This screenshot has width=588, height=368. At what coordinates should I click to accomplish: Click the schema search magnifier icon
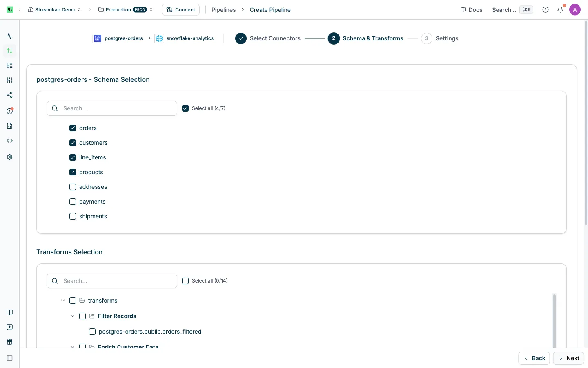point(55,108)
